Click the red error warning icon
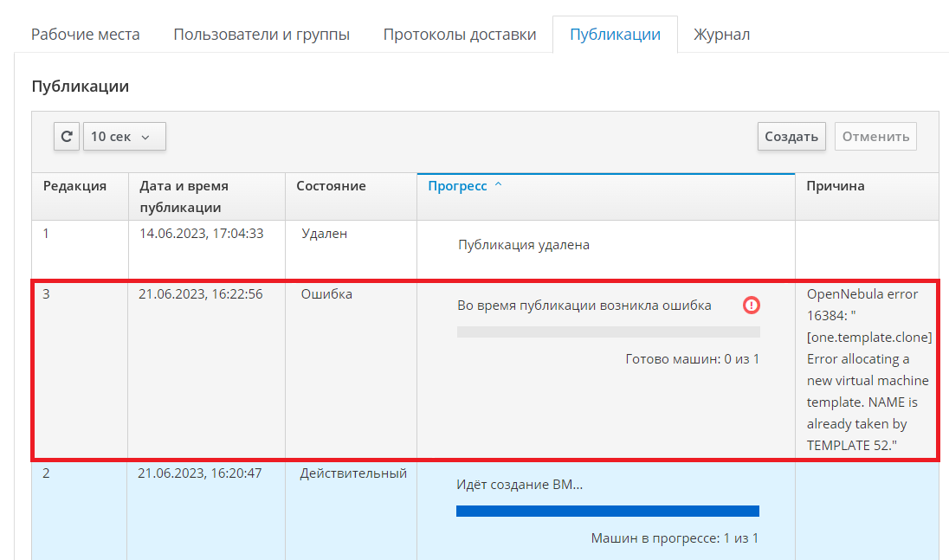Image resolution: width=949 pixels, height=560 pixels. point(751,305)
